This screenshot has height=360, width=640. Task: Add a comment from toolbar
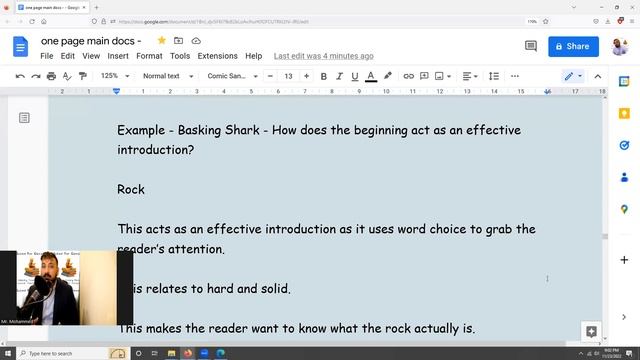coord(424,76)
